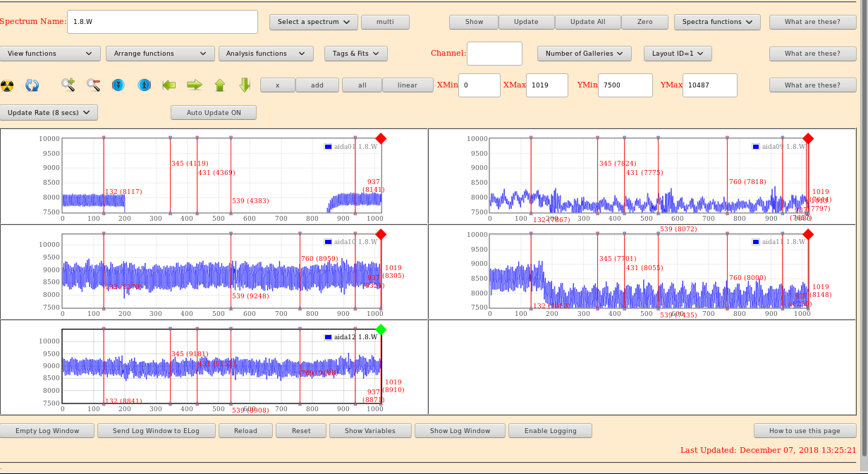868x474 pixels.
Task: Click the green up arrow icon
Action: coord(219,85)
